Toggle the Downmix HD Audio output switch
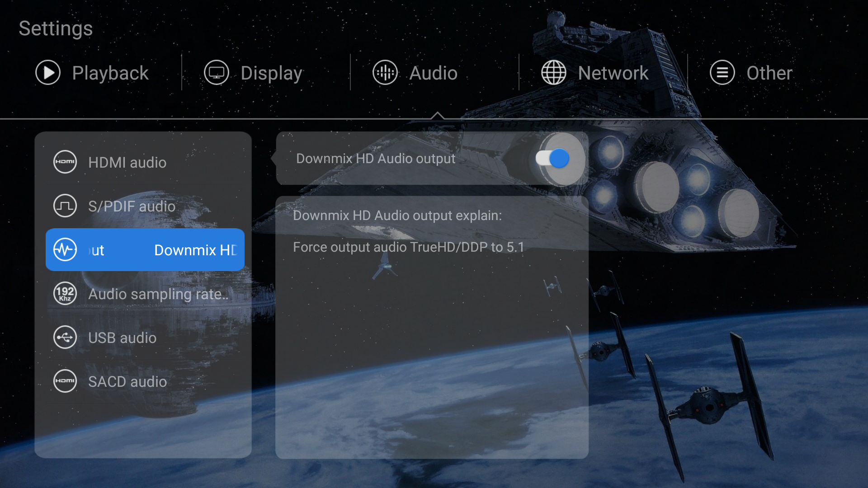This screenshot has width=868, height=488. click(x=552, y=159)
